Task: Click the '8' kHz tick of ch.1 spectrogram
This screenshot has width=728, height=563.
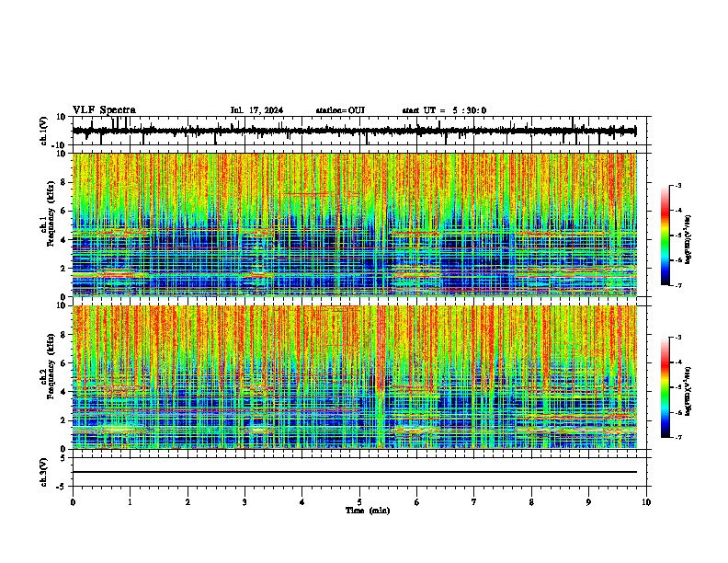Action: [x=64, y=182]
